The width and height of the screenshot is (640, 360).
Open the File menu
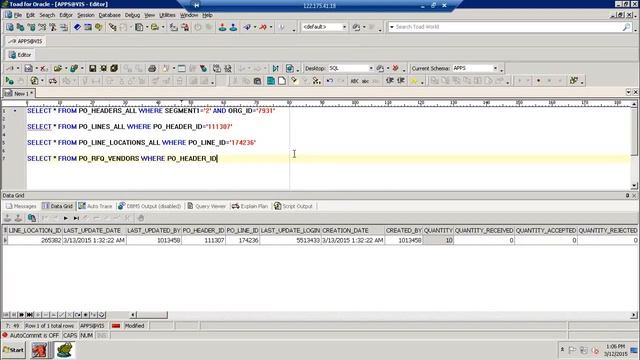tap(18, 15)
